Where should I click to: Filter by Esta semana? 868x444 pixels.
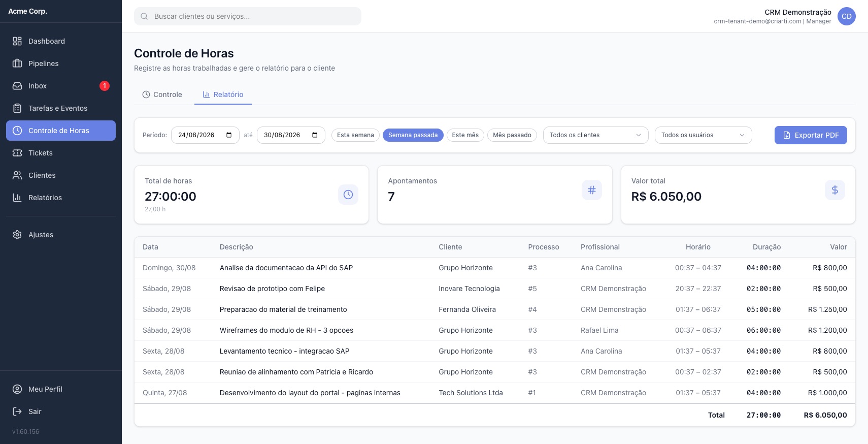(355, 135)
